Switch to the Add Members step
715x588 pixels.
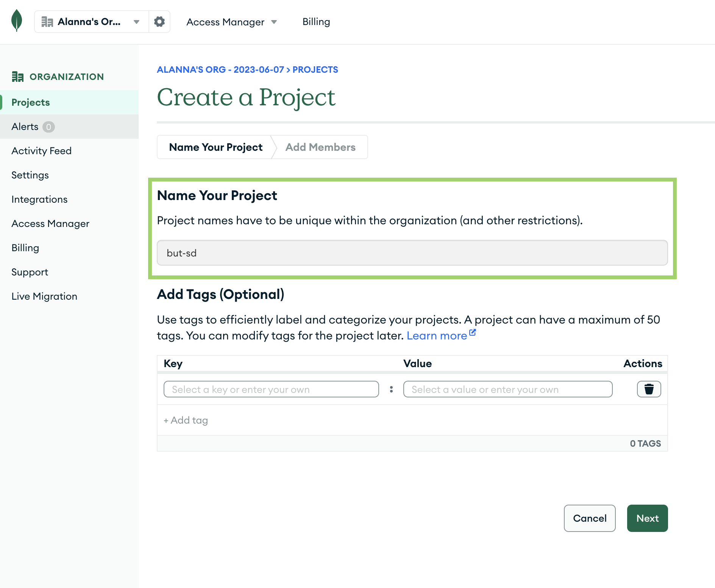tap(320, 147)
